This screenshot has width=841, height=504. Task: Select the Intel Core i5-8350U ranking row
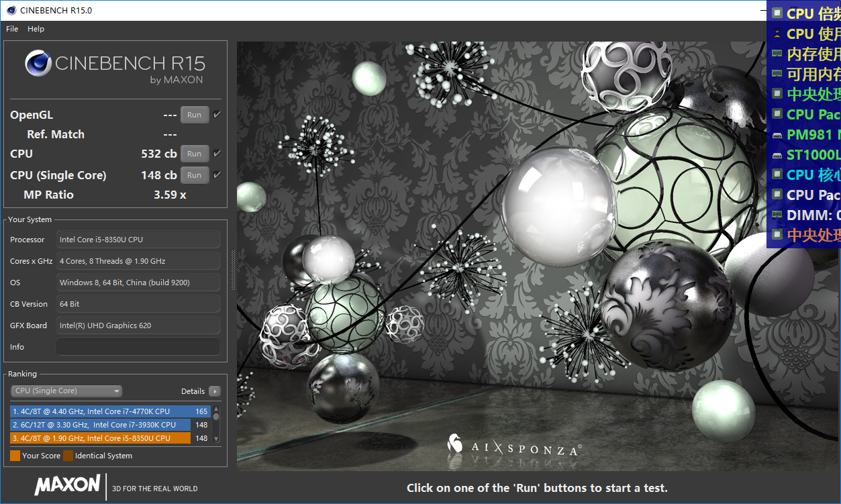(110, 438)
